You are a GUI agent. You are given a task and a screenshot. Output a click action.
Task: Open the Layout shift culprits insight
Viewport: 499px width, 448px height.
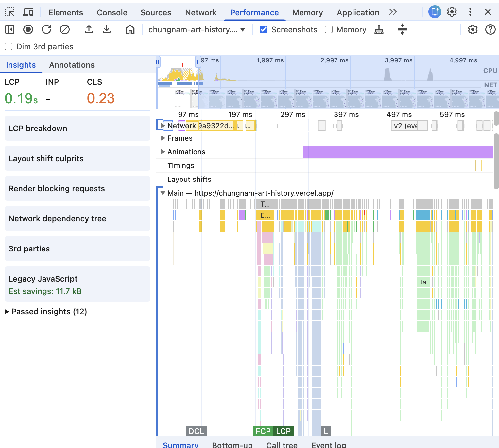(77, 159)
